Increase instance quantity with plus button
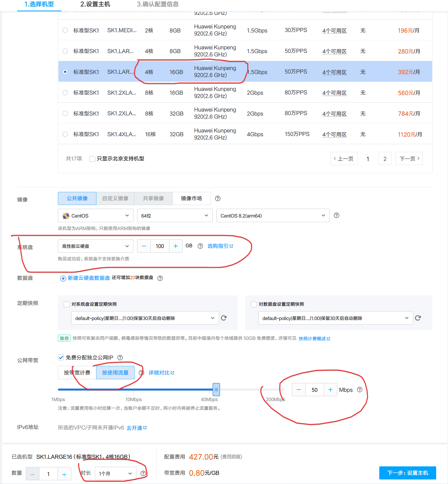Image resolution: width=448 pixels, height=484 pixels. (64, 474)
